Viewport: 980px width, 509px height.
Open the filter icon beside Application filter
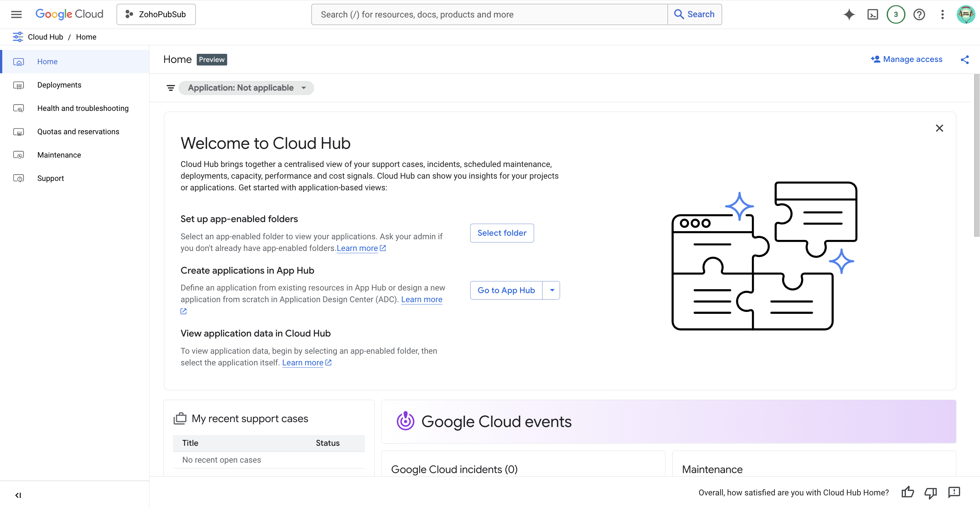point(170,88)
